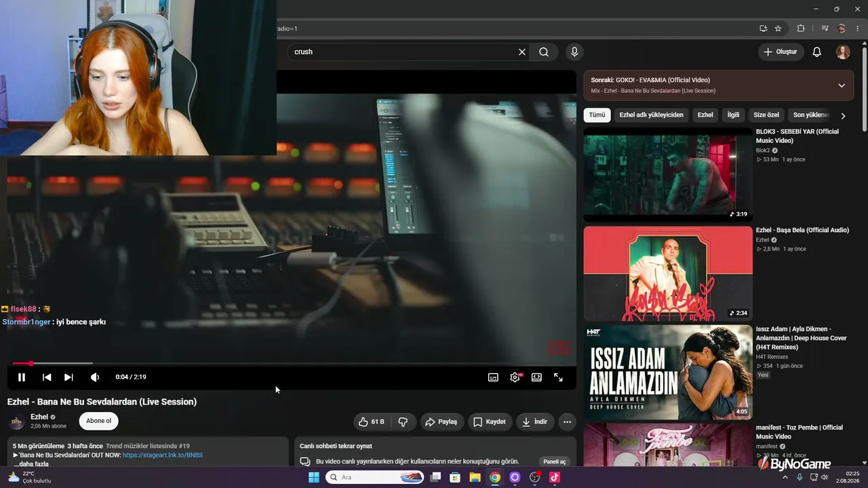This screenshot has width=868, height=488.
Task: Click the search magnifier button
Action: point(544,52)
